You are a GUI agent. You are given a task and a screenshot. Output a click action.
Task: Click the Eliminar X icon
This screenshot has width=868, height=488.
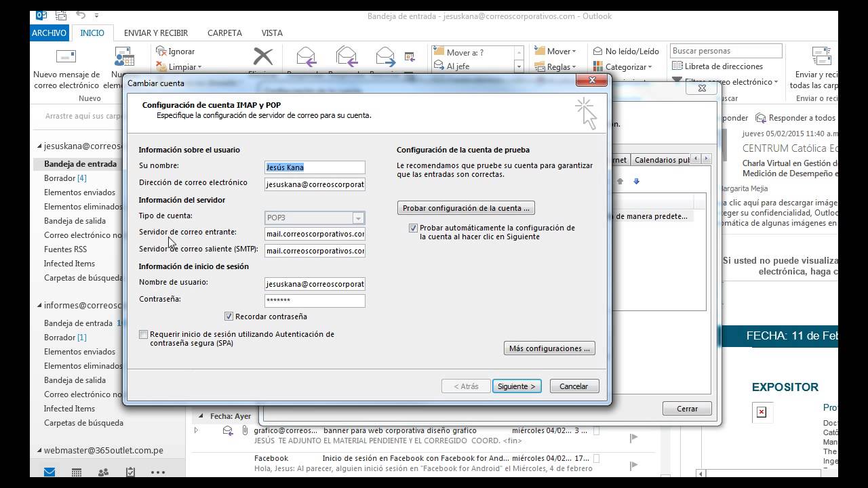(262, 56)
